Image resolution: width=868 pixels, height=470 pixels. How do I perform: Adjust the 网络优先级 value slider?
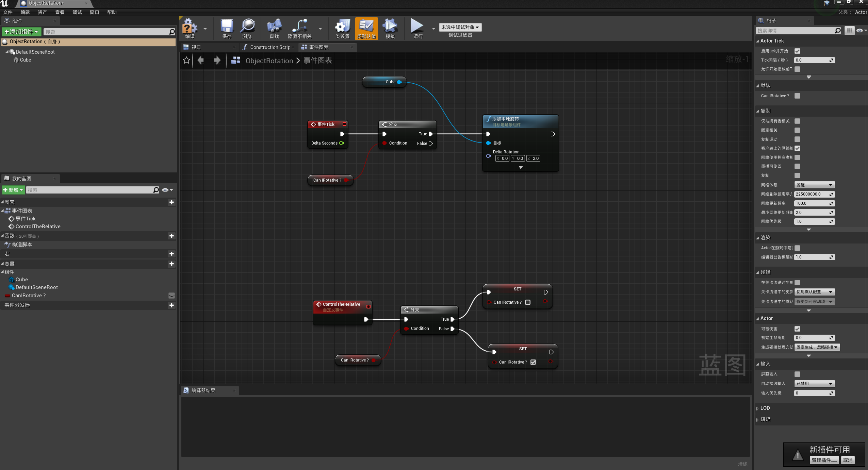tap(814, 221)
